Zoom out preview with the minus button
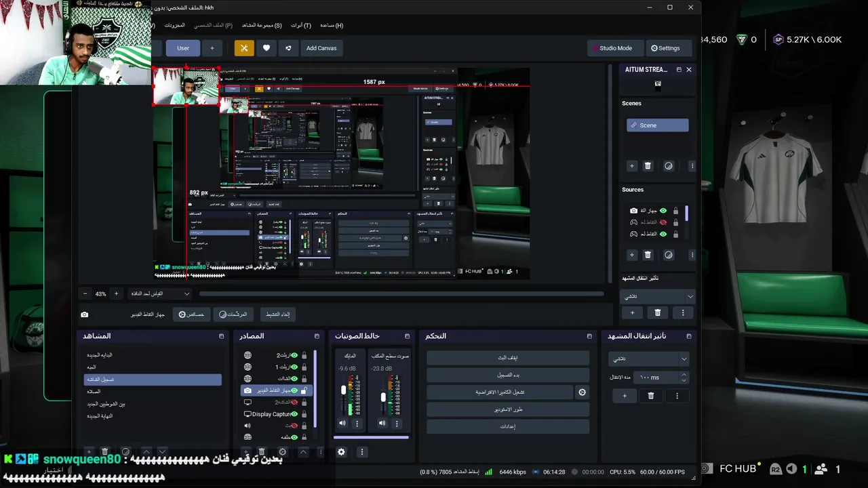The height and width of the screenshot is (488, 868). coord(85,293)
